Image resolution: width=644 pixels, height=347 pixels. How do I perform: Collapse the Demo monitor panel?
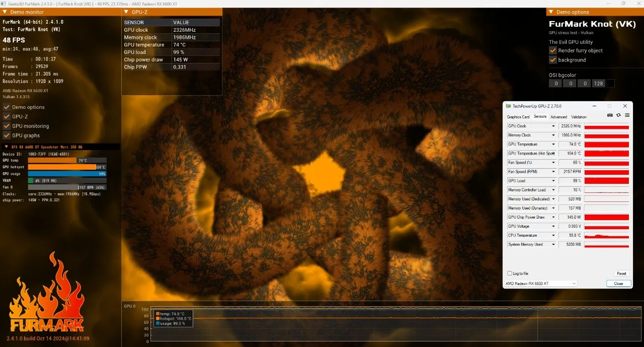pos(5,12)
